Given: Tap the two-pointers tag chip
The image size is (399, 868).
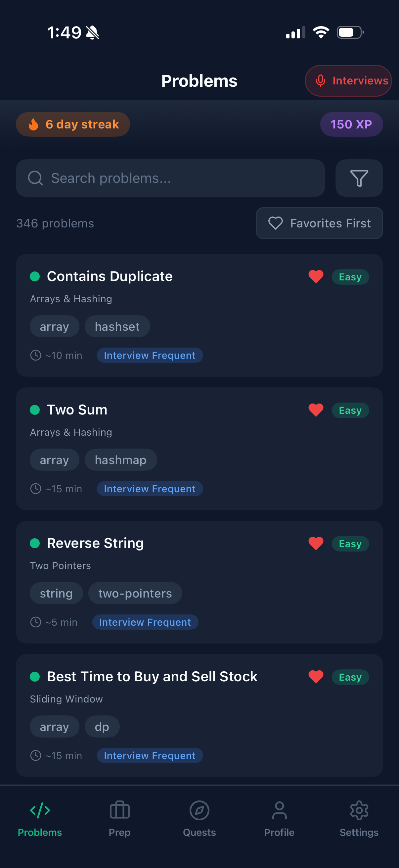Looking at the screenshot, I should point(135,593).
